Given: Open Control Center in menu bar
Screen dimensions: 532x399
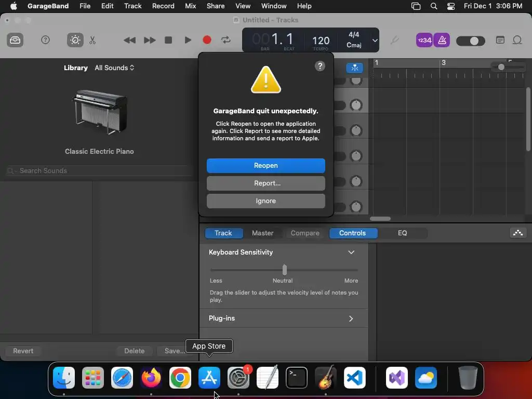Looking at the screenshot, I should 450,6.
